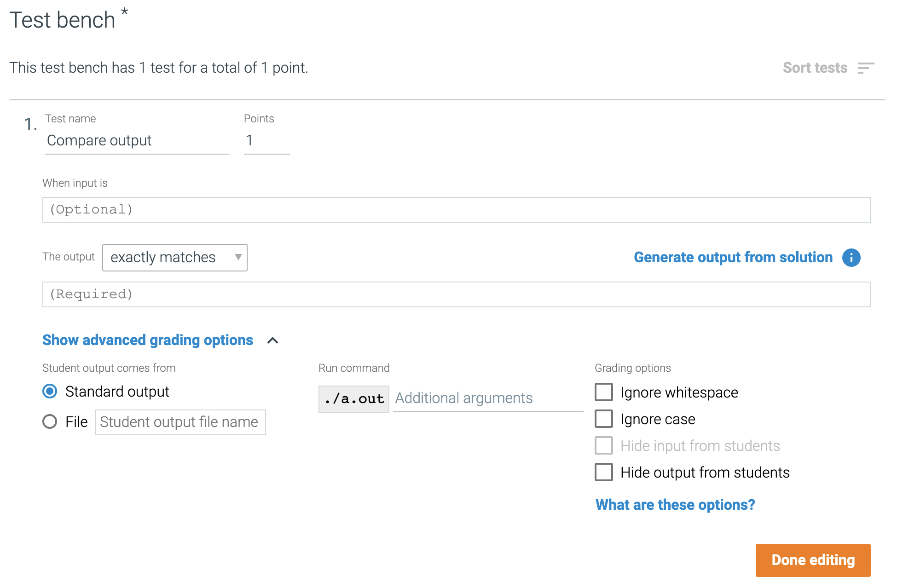Click Show advanced grading options link

click(148, 340)
